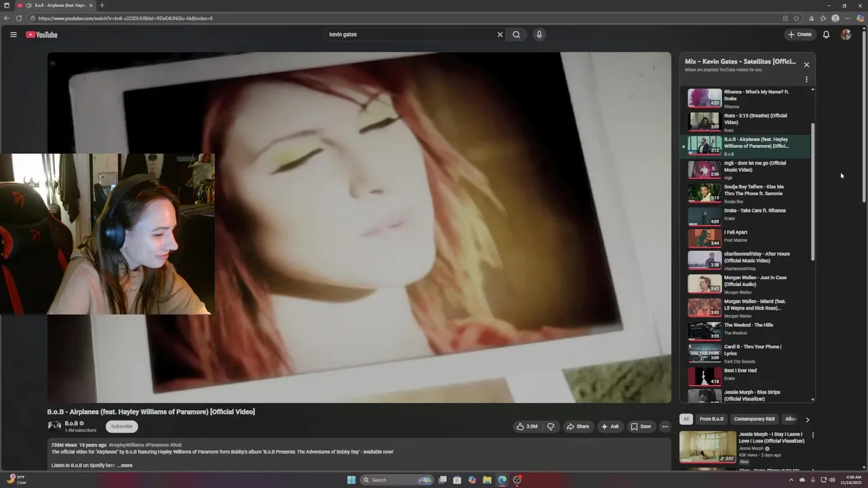Close the Mix playlist panel
The width and height of the screenshot is (868, 488).
click(806, 64)
